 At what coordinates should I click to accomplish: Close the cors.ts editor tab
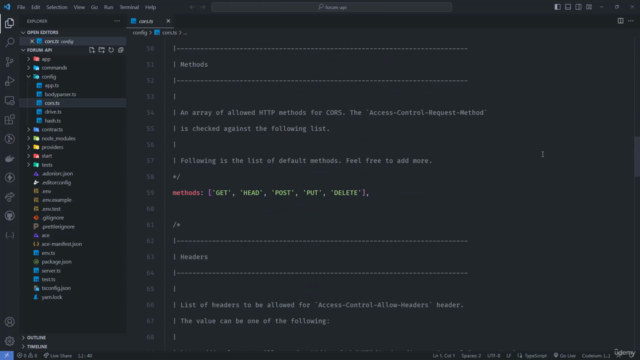tap(168, 21)
